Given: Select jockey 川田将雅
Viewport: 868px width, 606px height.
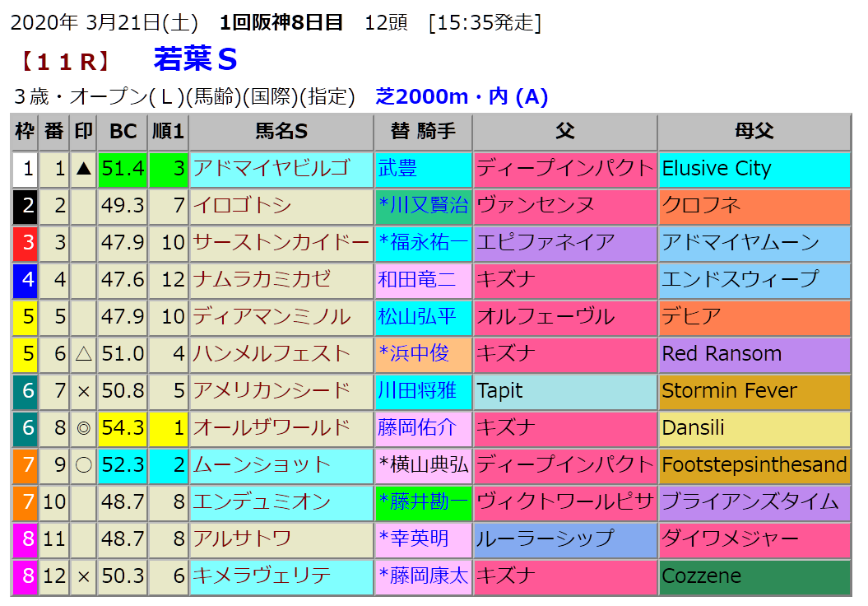Looking at the screenshot, I should pyautogui.click(x=416, y=390).
